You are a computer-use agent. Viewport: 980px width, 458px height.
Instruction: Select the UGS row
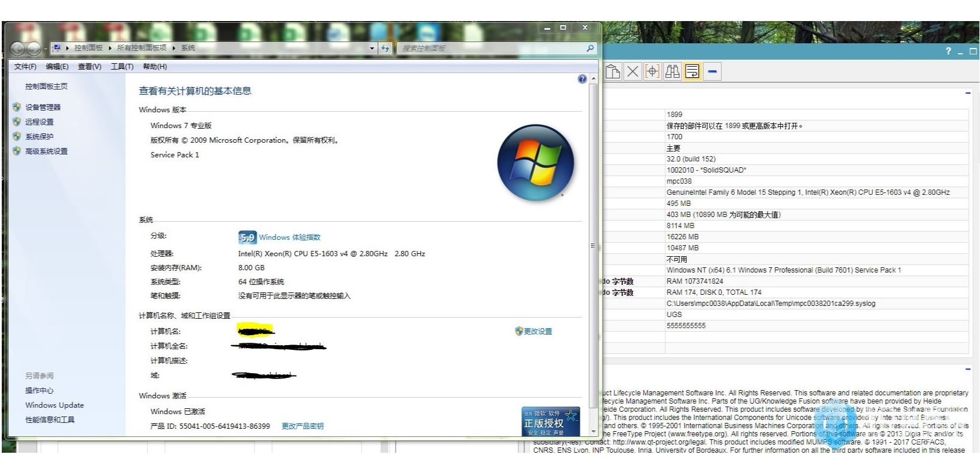click(x=817, y=315)
